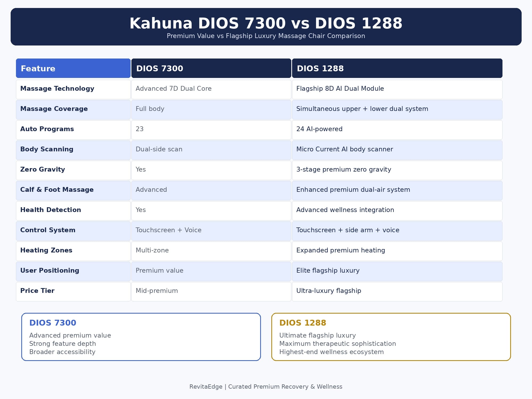Select the 'Advanced' calf and foot cell
Screen dimensions: 532x399
(x=211, y=191)
